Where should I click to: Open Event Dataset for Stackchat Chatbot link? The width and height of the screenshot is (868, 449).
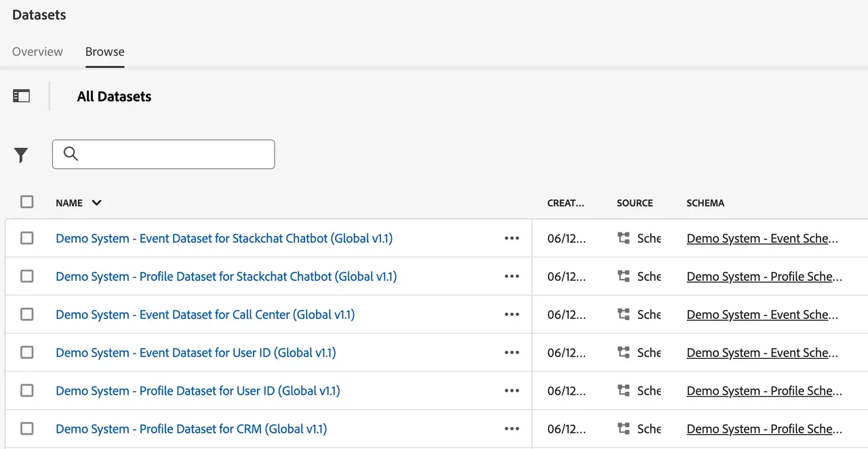tap(224, 239)
